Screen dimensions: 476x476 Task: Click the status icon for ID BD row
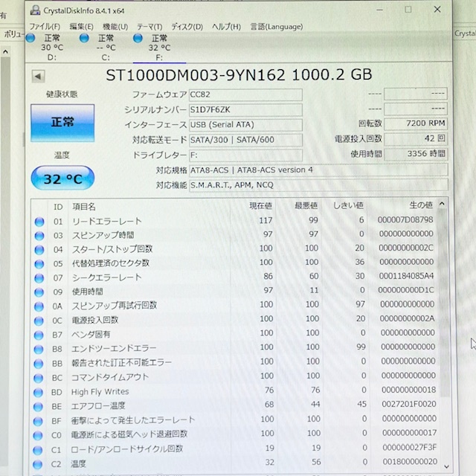pos(38,393)
